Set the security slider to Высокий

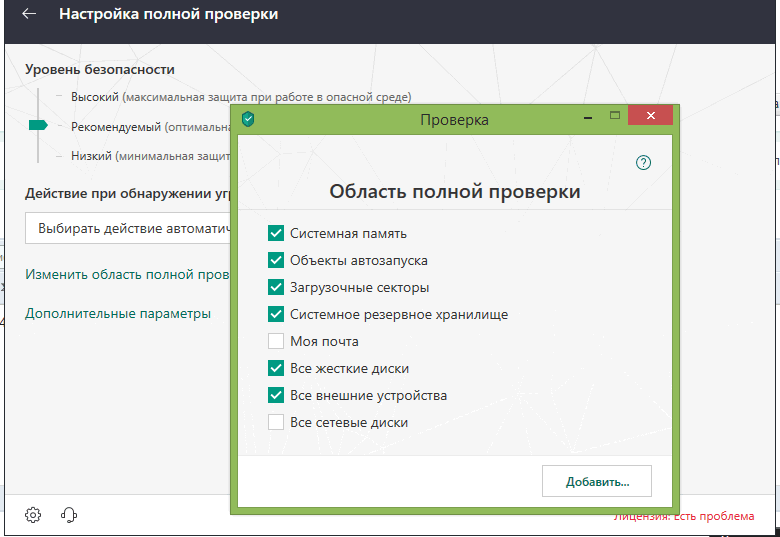tap(39, 97)
